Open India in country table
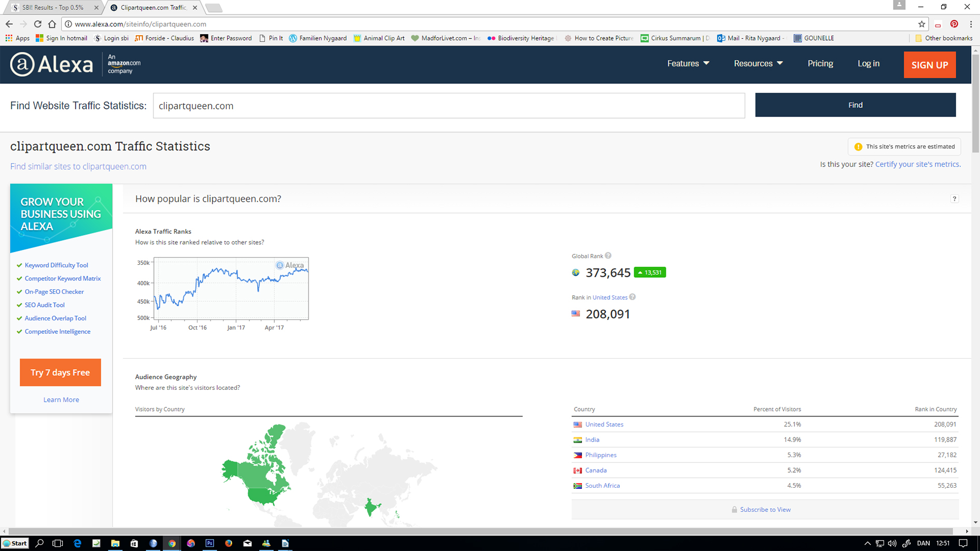This screenshot has width=980, height=551. (x=592, y=440)
